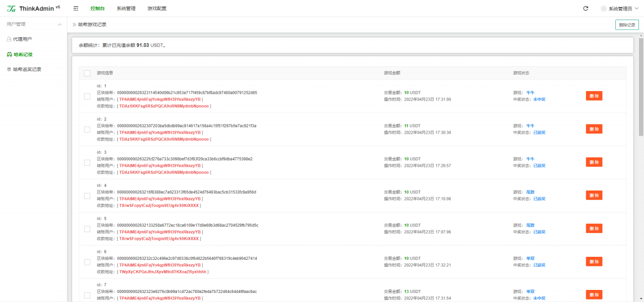Click the hash rebate records gift icon
This screenshot has width=644, height=302.
coord(9,69)
